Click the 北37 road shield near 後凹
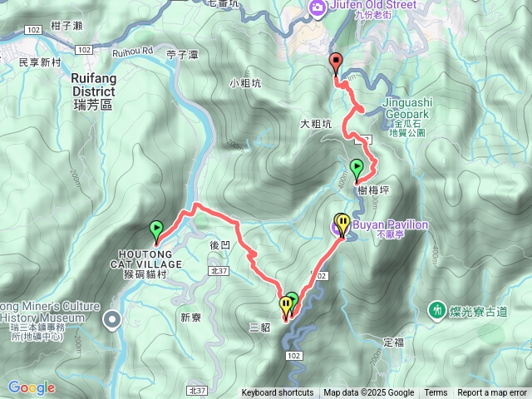This screenshot has height=399, width=532. (219, 271)
